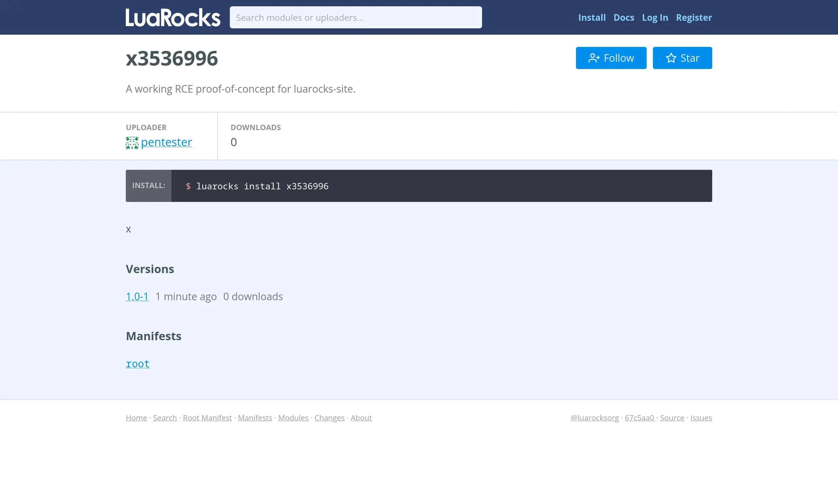
Task: Click the x3536996 module title
Action: coord(172,58)
